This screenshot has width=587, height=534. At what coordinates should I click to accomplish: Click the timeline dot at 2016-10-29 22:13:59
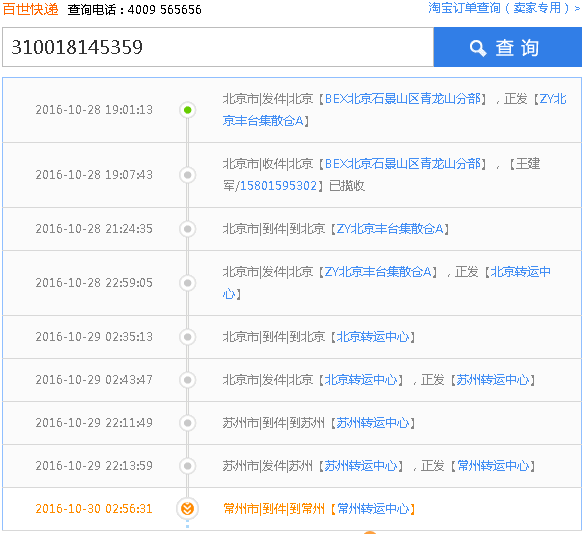point(188,466)
